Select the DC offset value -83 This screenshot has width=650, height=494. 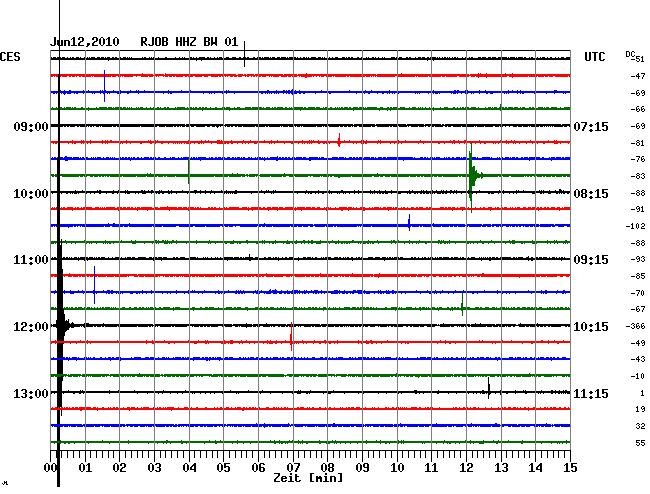(x=638, y=176)
